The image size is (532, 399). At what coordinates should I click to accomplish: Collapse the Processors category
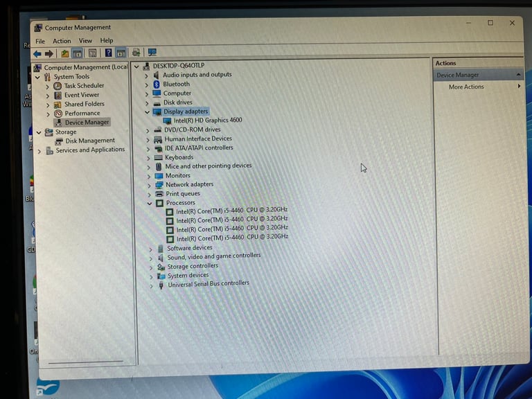click(150, 204)
